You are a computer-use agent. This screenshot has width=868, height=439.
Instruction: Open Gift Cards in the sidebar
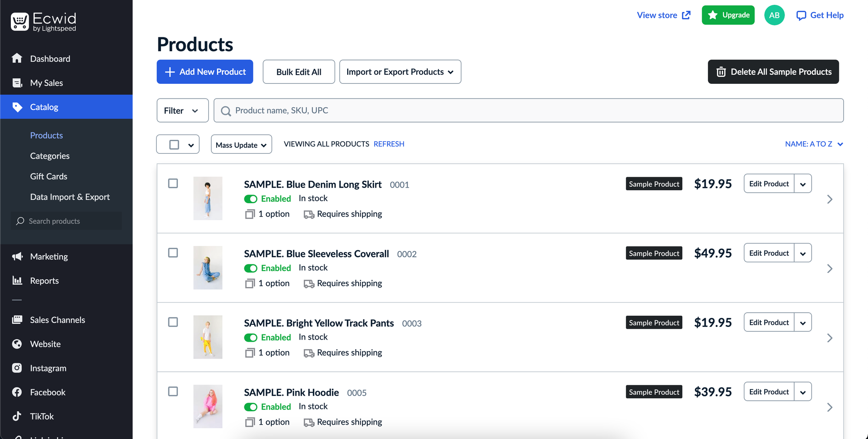coord(49,176)
